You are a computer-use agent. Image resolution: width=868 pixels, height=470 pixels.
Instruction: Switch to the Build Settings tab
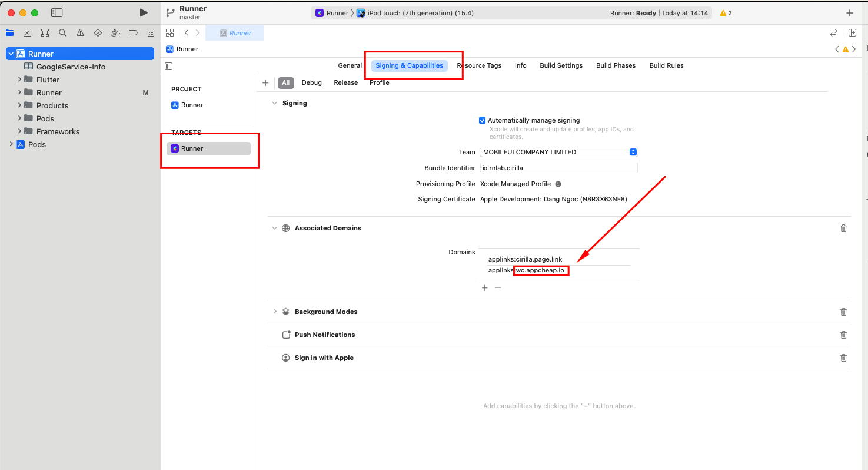pos(561,65)
